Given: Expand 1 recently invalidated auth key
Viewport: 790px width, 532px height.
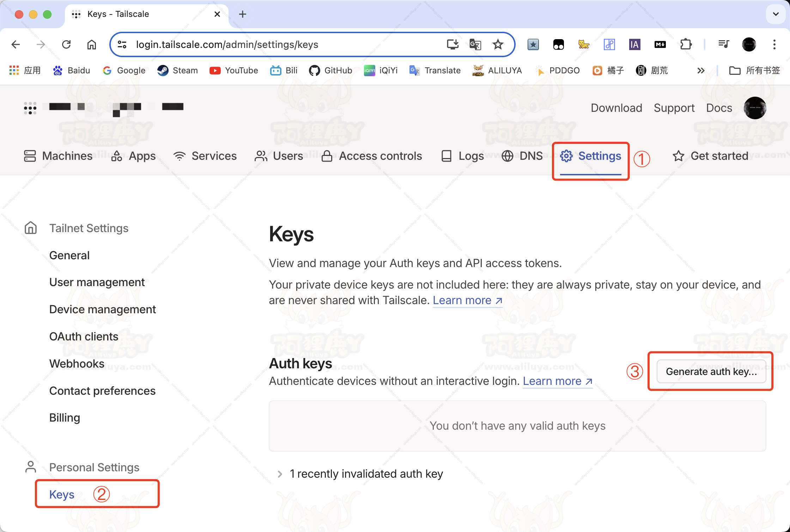Looking at the screenshot, I should click(x=360, y=474).
